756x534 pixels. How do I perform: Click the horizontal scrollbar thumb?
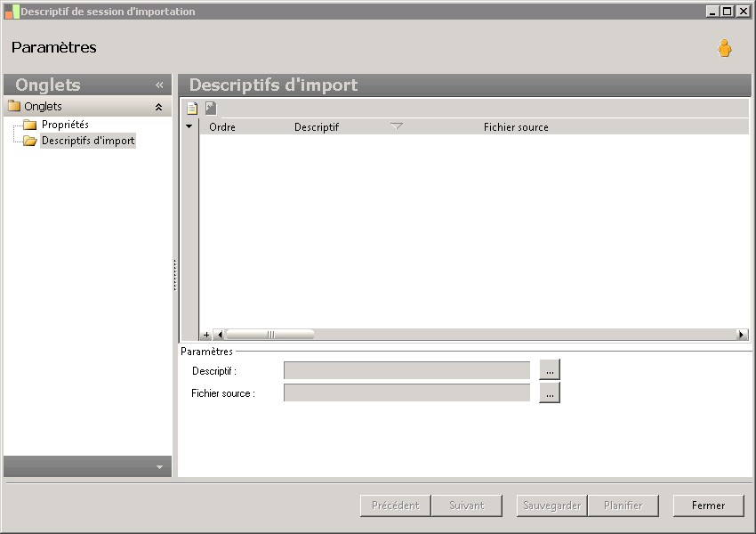[270, 335]
